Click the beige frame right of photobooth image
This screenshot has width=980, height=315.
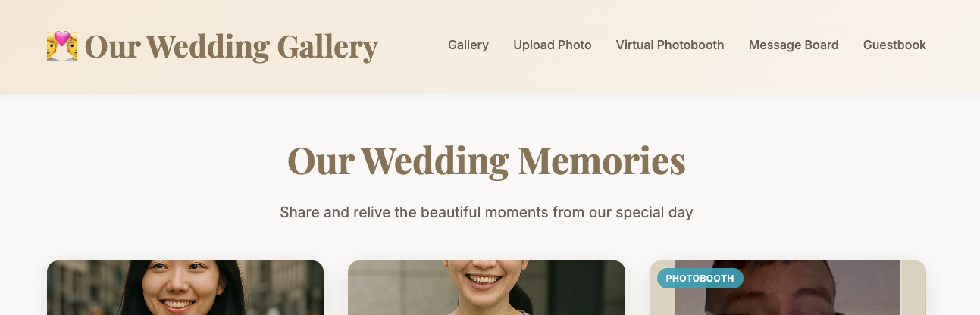click(913, 288)
